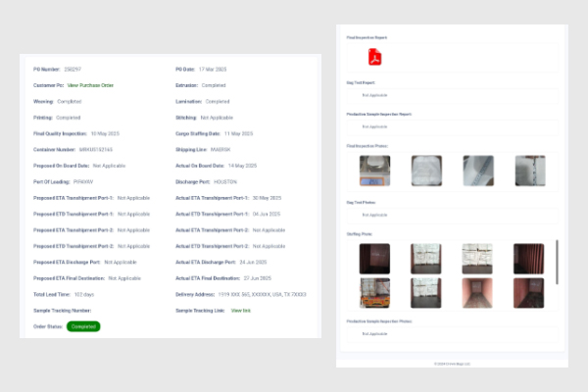Open last Stuffing photo in bottom row

click(x=528, y=293)
